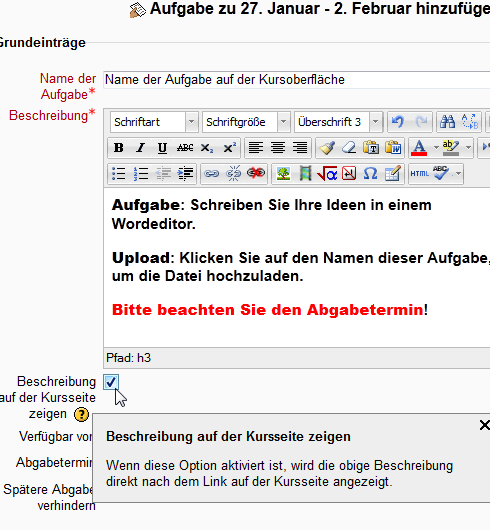
Task: Edit HTML source code
Action: [419, 174]
